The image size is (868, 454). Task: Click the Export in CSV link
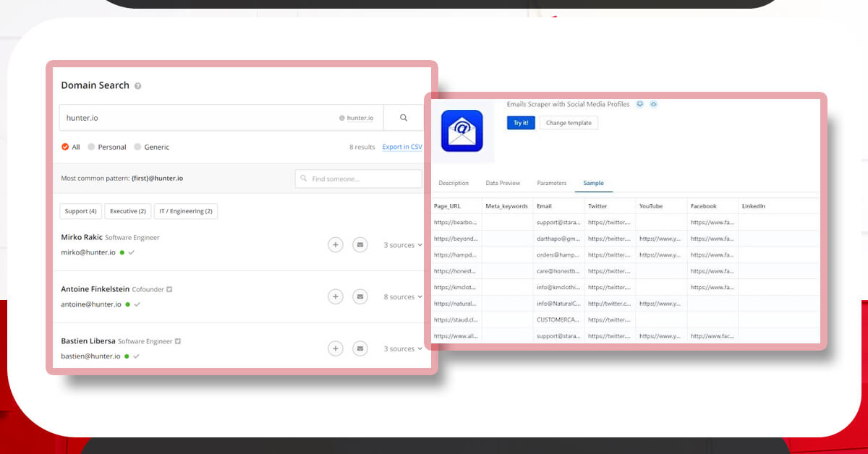pos(402,147)
